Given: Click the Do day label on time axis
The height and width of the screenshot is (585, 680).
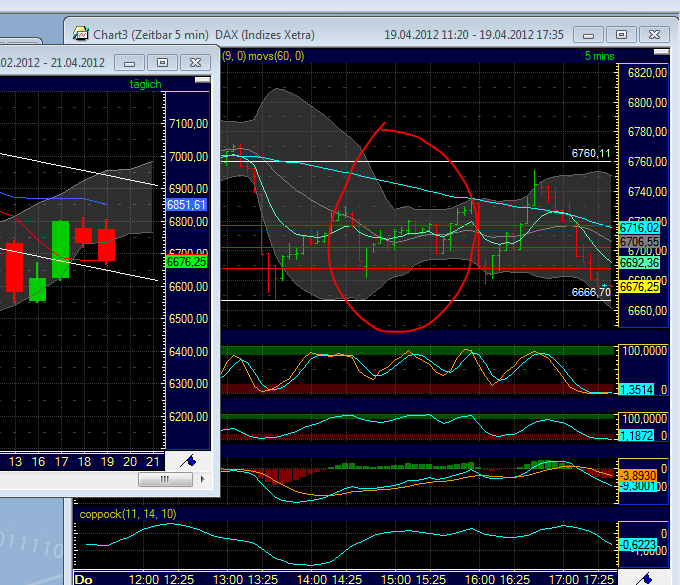Looking at the screenshot, I should pyautogui.click(x=84, y=579).
